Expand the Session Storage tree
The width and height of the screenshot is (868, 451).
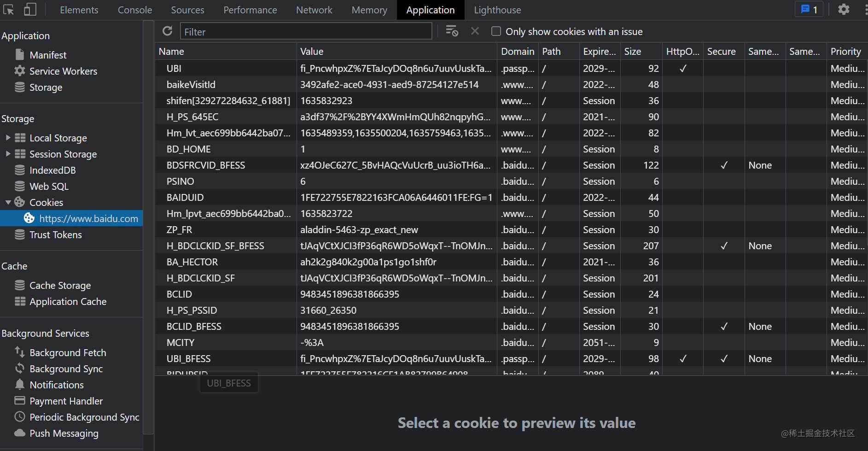pos(8,154)
